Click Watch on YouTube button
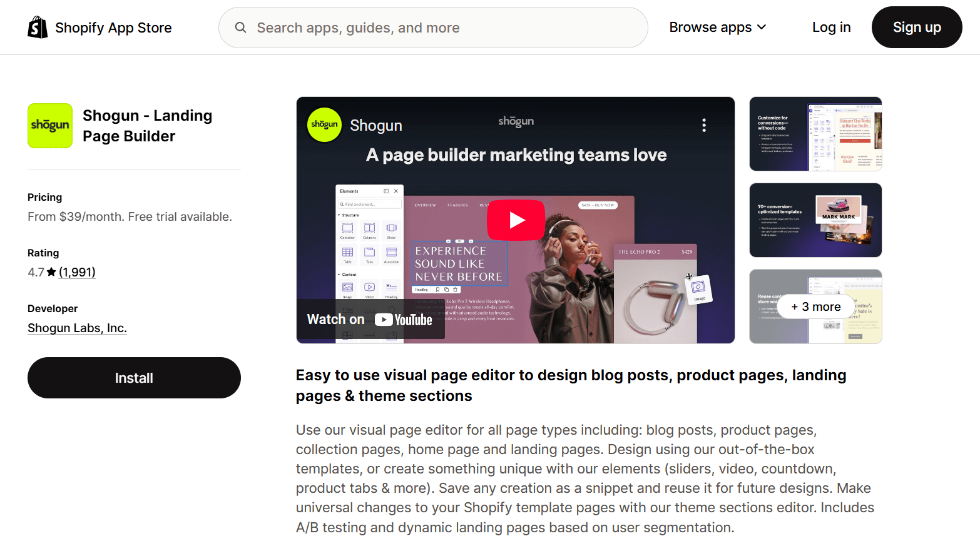980x536 pixels. (370, 320)
